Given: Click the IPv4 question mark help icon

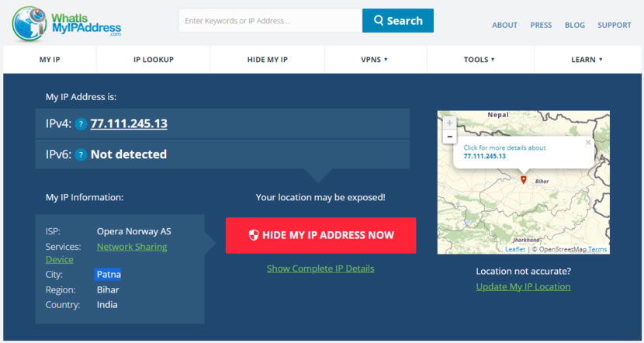Looking at the screenshot, I should click(x=81, y=123).
